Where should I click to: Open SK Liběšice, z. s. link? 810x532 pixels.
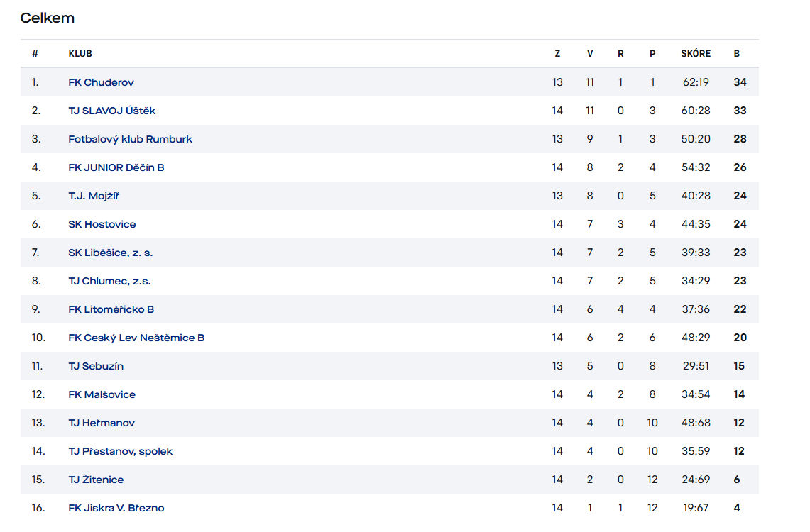(x=110, y=253)
